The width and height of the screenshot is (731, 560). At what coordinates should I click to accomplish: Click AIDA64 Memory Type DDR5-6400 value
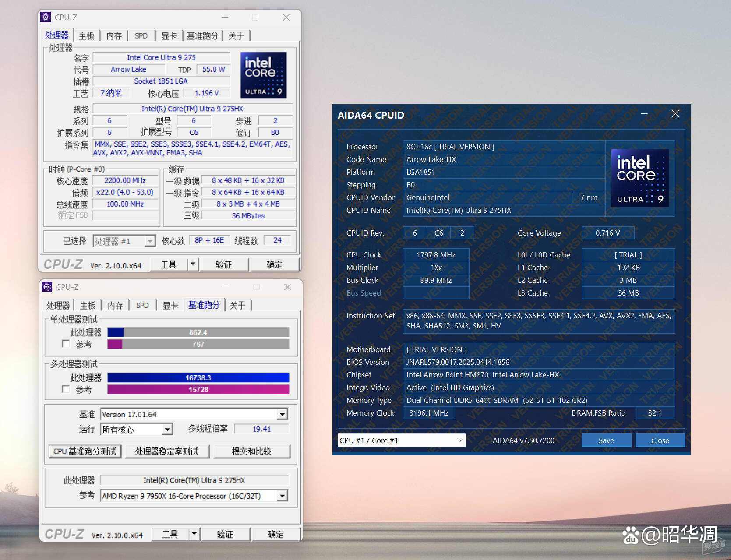539,400
